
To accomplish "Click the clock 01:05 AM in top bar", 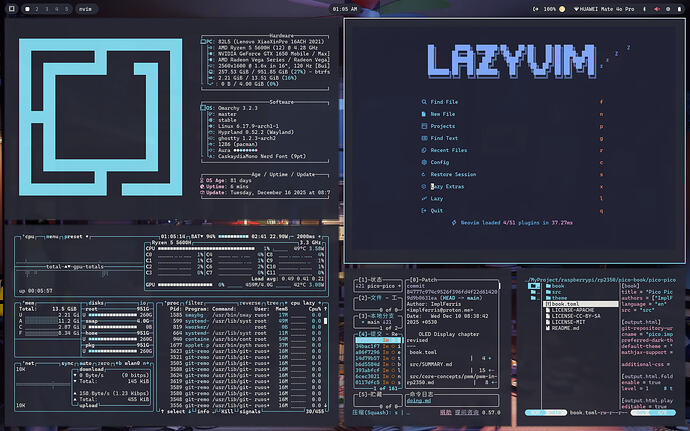I will [x=345, y=9].
